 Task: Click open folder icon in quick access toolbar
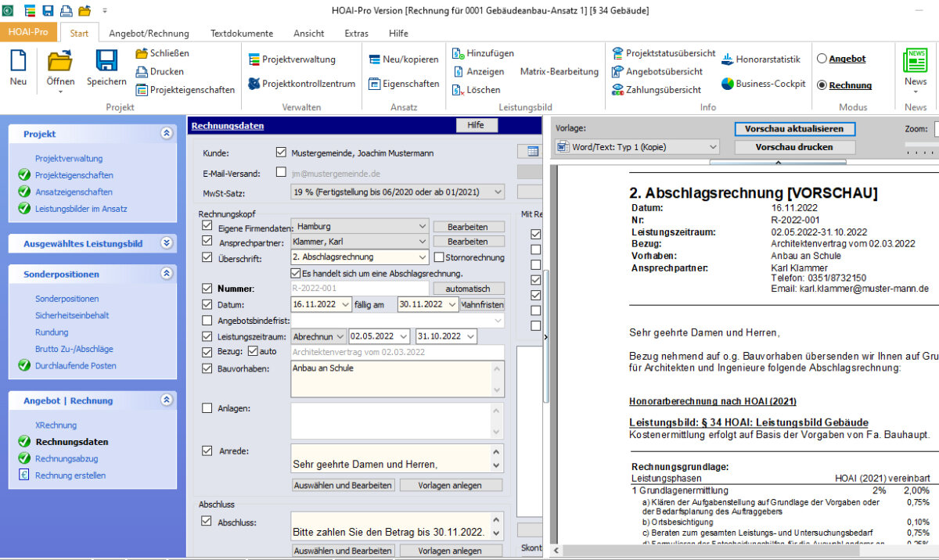pyautogui.click(x=85, y=10)
